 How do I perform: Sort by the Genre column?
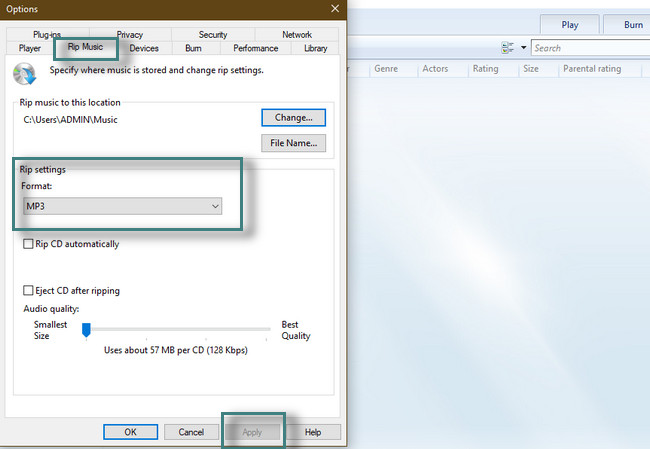[386, 69]
